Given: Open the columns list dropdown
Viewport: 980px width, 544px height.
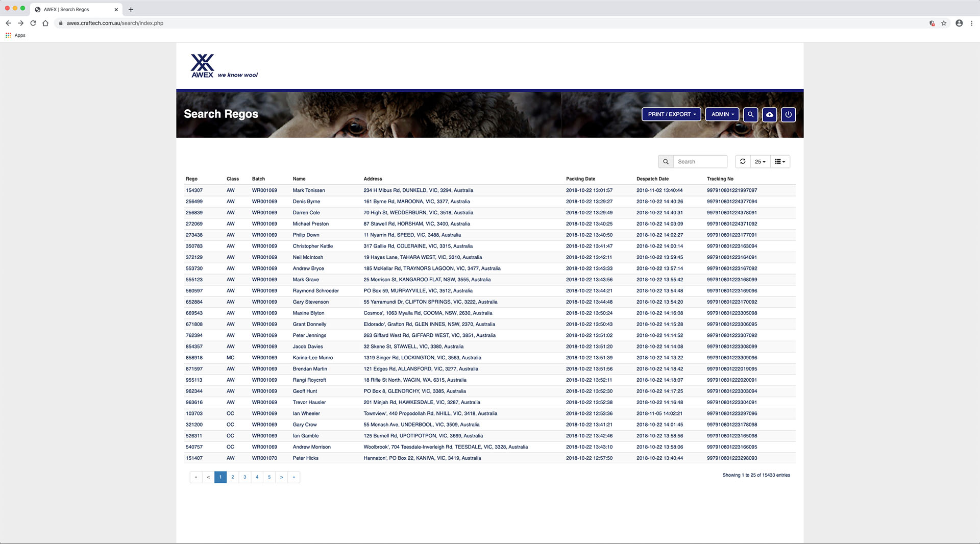Looking at the screenshot, I should point(780,162).
